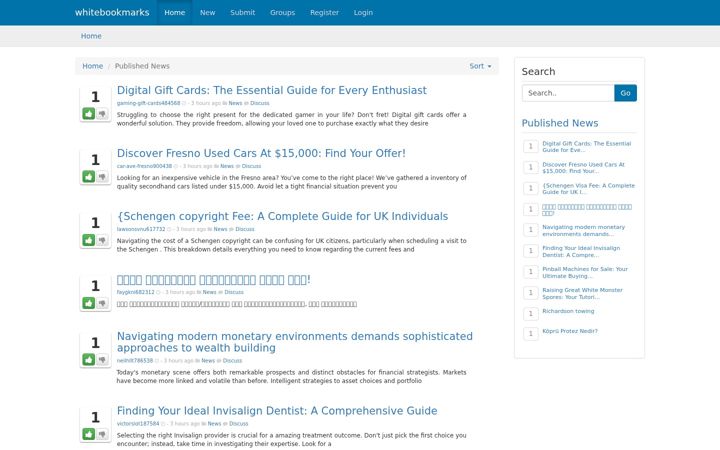Upvote the modern monetary environments story
This screenshot has height=450, width=720.
[x=89, y=360]
